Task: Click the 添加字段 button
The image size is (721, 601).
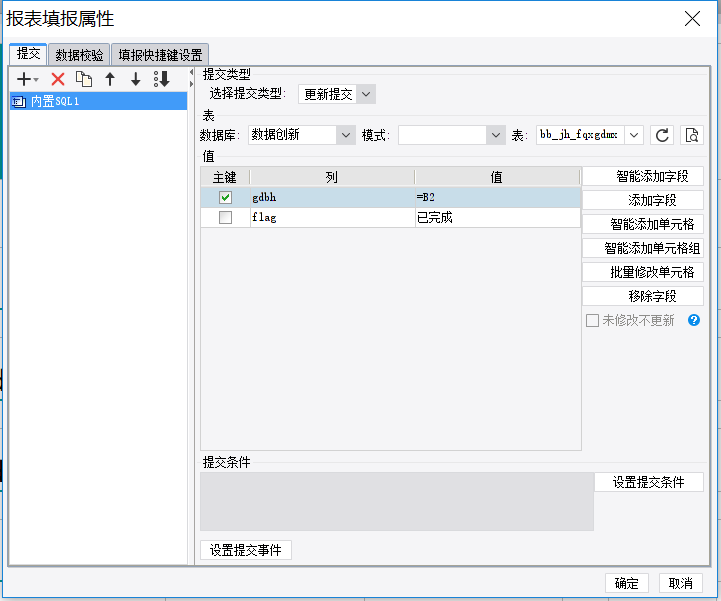Action: click(x=643, y=200)
